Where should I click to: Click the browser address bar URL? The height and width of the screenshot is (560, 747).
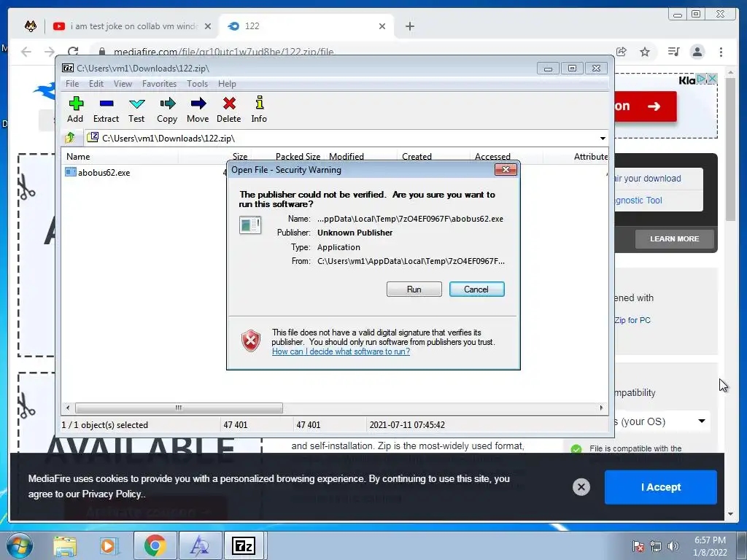(x=223, y=52)
